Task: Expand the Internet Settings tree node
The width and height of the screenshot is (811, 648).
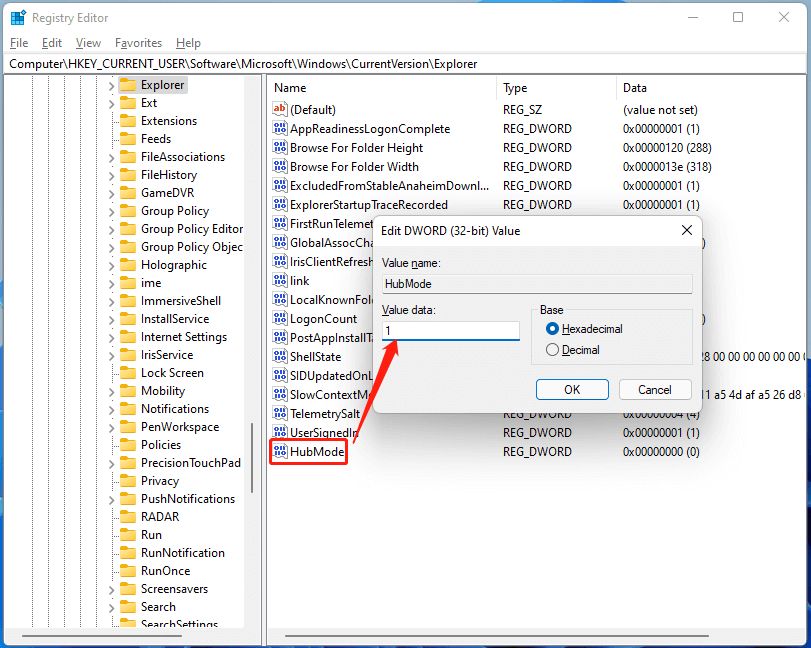Action: pyautogui.click(x=111, y=338)
